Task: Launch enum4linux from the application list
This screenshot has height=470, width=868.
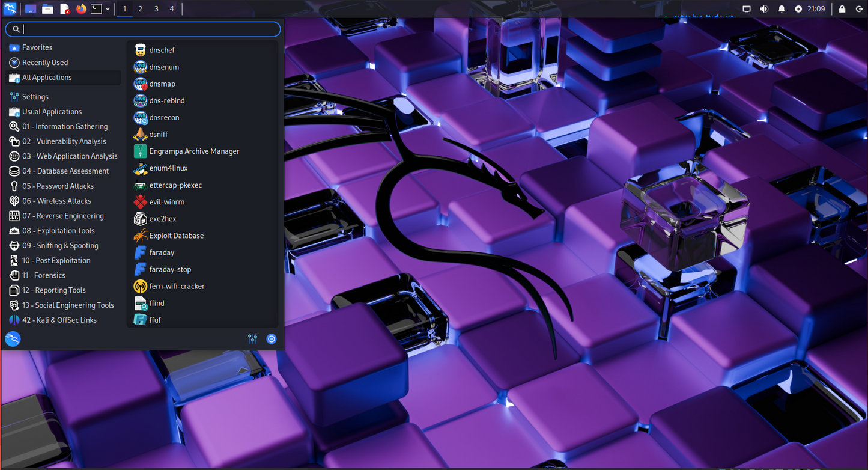Action: (202, 168)
